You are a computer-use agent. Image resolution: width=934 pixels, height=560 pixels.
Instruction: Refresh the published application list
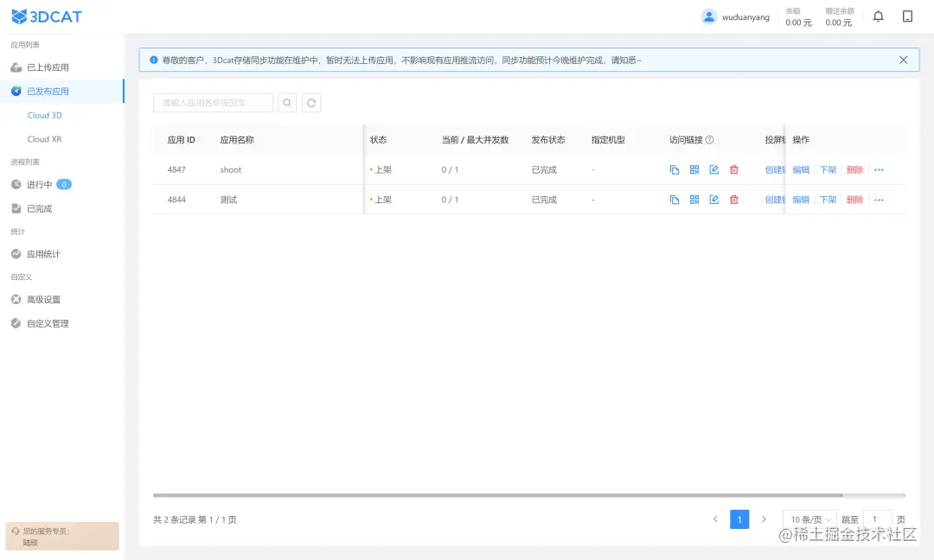coord(311,102)
